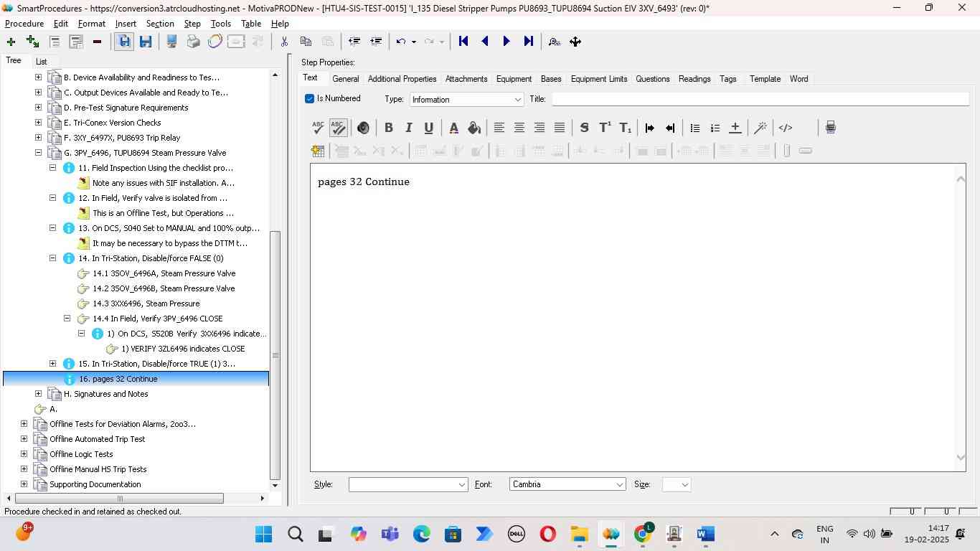Switch to the List tab
The height and width of the screenshot is (551, 980).
click(x=41, y=62)
